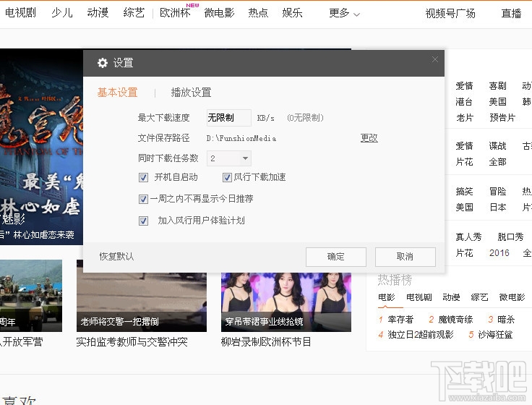The width and height of the screenshot is (532, 405).
Task: Click the 取消 button
Action: tap(405, 257)
